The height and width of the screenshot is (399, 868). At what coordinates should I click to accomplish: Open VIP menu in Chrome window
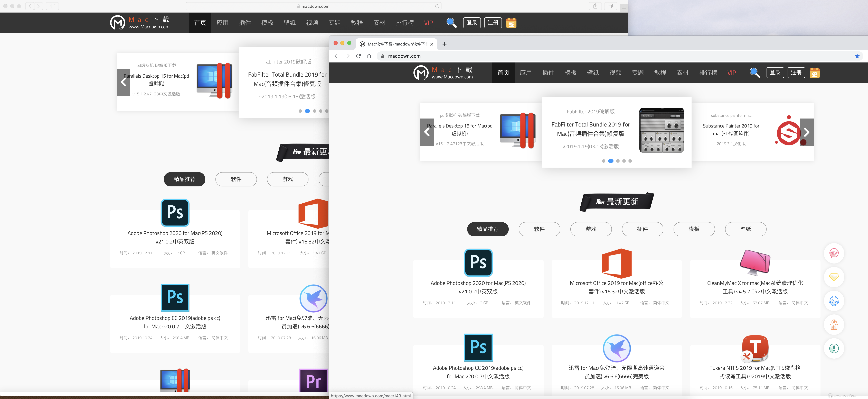coord(732,72)
